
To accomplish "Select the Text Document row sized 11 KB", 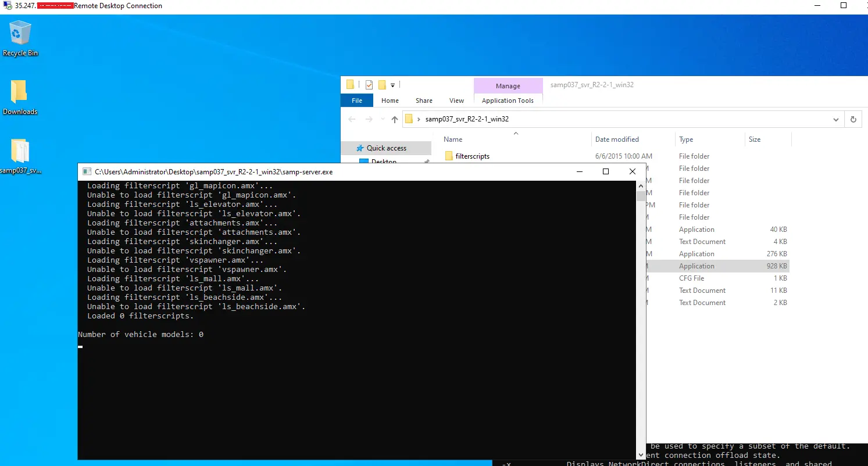I will [717, 291].
